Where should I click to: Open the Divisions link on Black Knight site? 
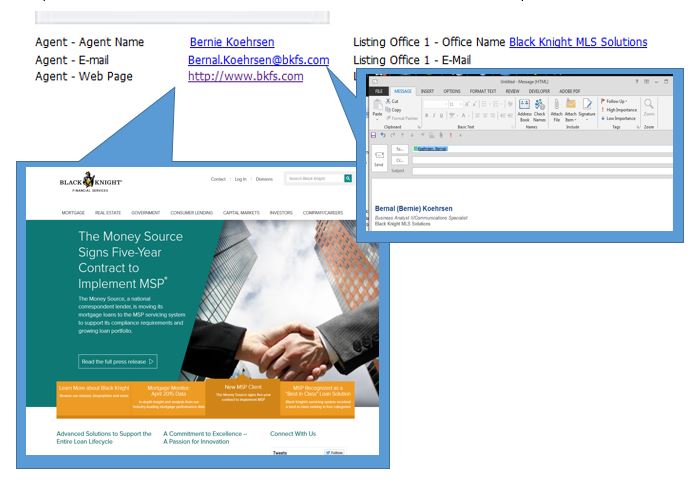point(264,179)
